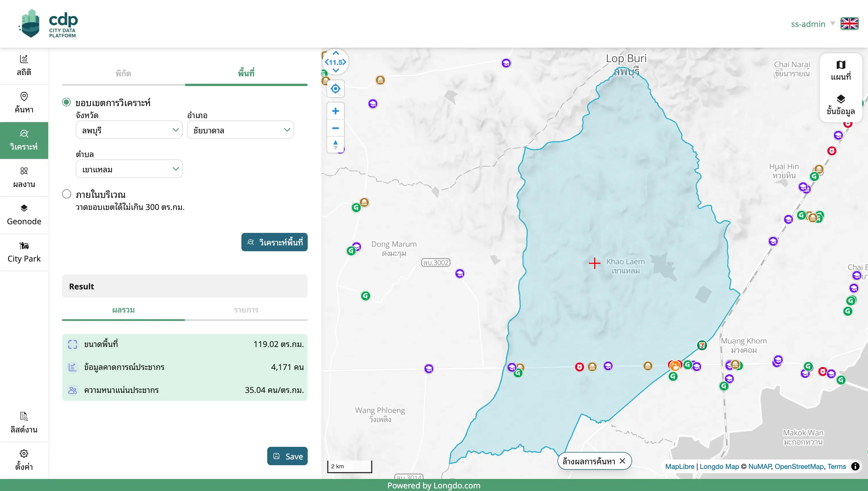
Task: Click the locate-me crosshair map button
Action: point(336,89)
